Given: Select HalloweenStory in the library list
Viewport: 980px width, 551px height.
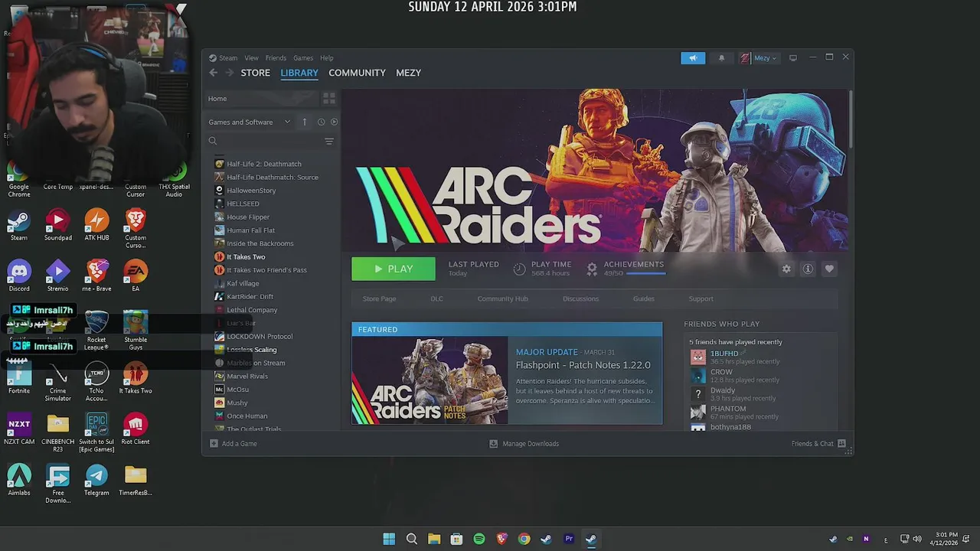Looking at the screenshot, I should pos(251,191).
